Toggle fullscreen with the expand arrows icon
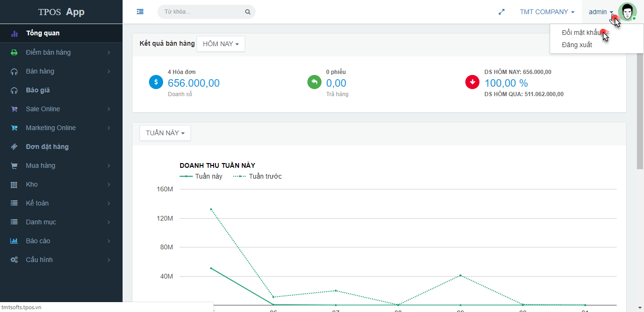Screen dimensions: 644x312 point(502,12)
